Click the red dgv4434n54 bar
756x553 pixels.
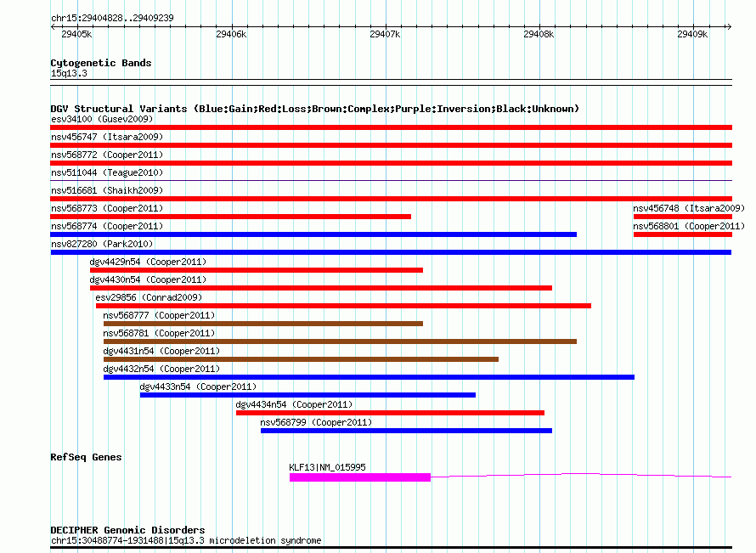(390, 413)
